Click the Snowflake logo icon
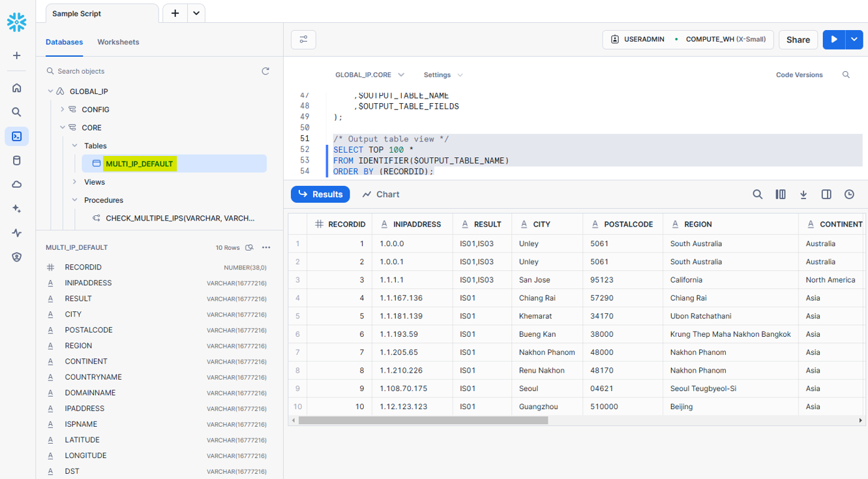The image size is (868, 479). [17, 22]
